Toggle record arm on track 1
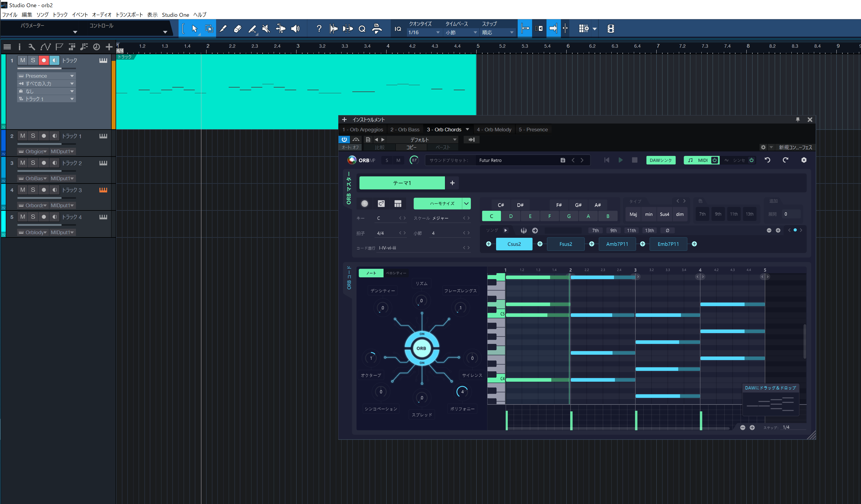 [x=44, y=60]
